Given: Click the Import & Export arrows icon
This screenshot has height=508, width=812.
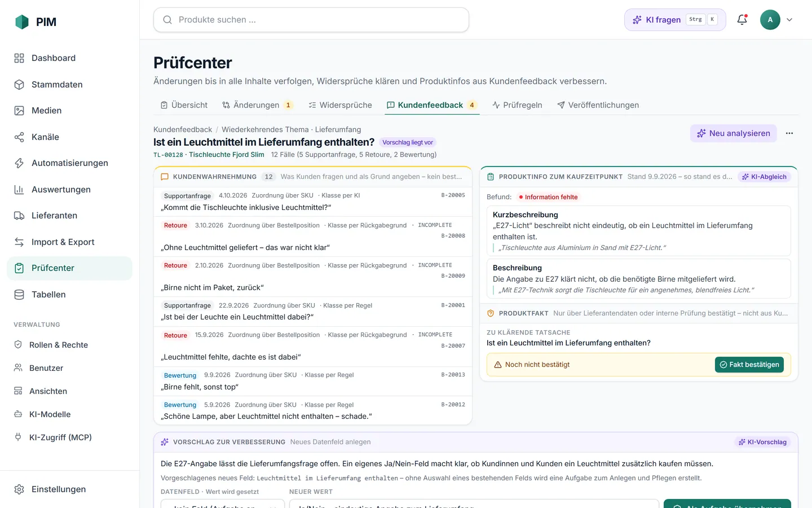Looking at the screenshot, I should click(x=19, y=242).
